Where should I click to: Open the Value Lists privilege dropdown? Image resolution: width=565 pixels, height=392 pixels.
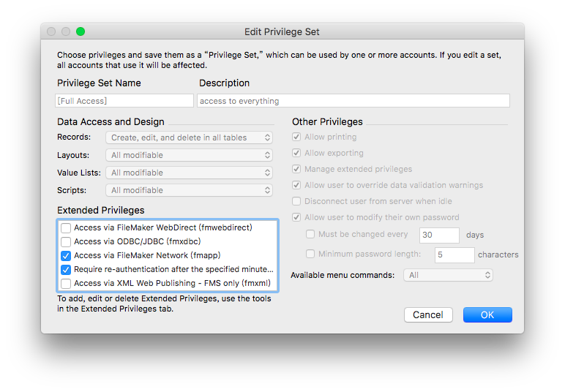coord(189,173)
